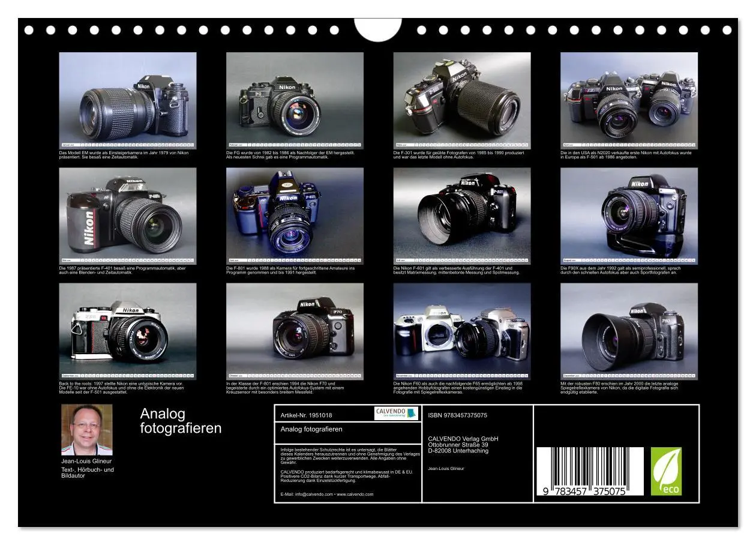The height and width of the screenshot is (545, 756).
Task: Open the Nikon F-301 photo
Action: coord(462,100)
